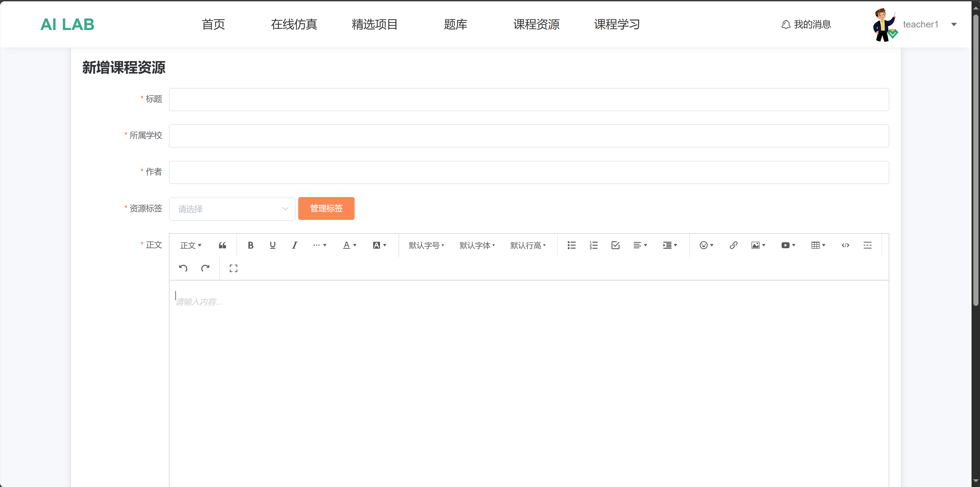Screen dimensions: 980x487
Task: Expand the 默认字号 font size dropdown
Action: click(426, 246)
